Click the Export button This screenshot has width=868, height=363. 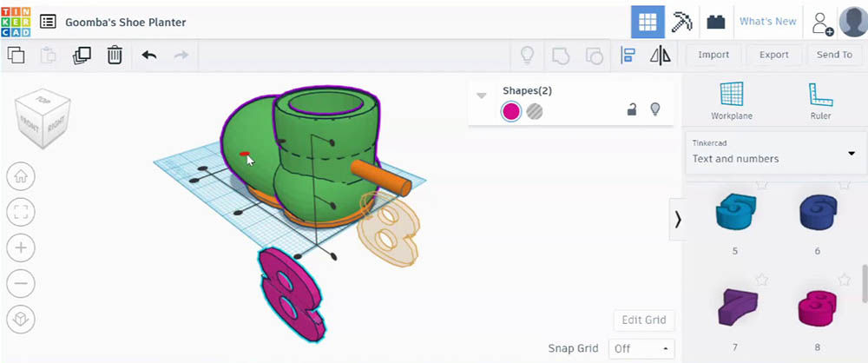773,55
